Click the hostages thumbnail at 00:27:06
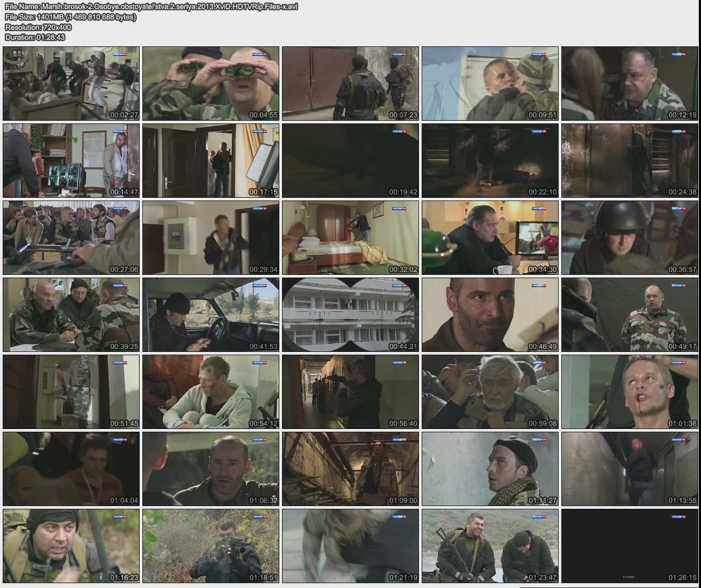Viewport: 701px width, 588px height. tap(71, 238)
